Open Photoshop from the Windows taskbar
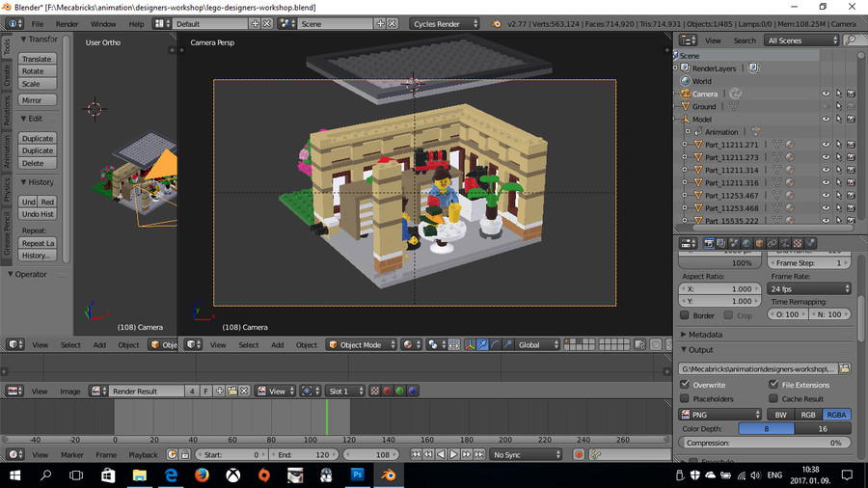Viewport: 868px width, 488px height. [x=358, y=474]
